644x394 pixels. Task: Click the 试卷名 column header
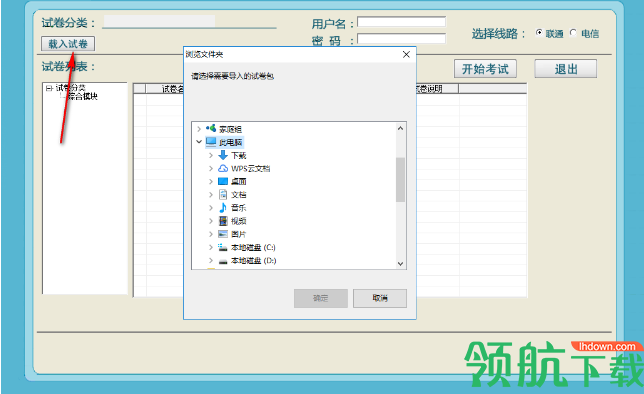pyautogui.click(x=165, y=89)
